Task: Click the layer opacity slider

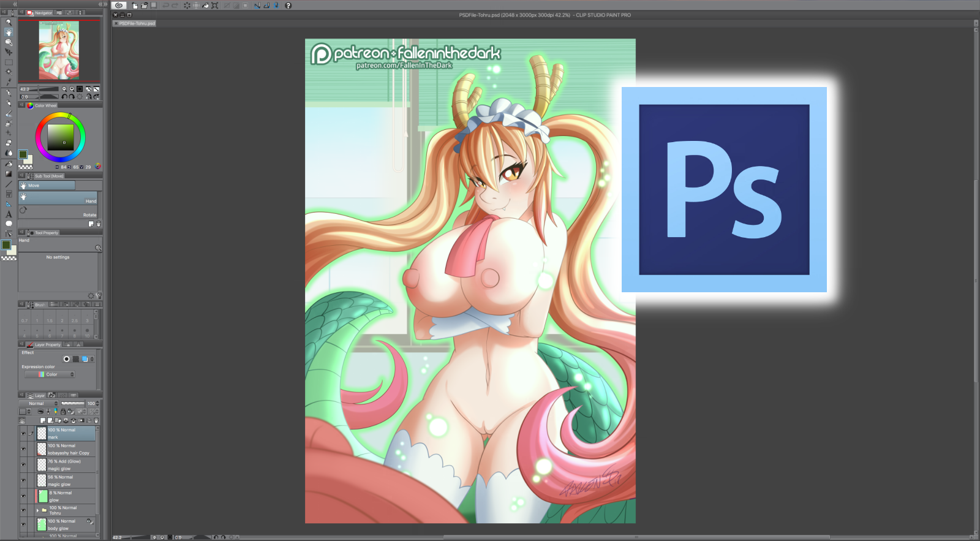Action: tap(73, 403)
